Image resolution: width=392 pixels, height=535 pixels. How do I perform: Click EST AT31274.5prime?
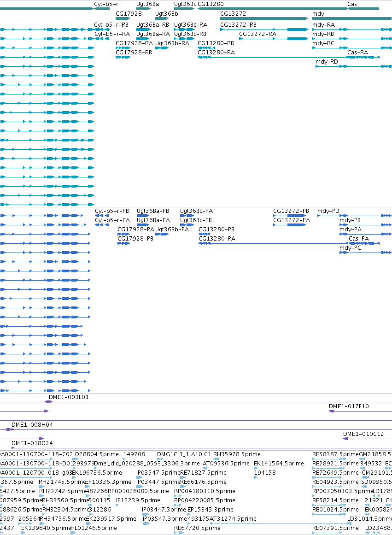point(233,519)
